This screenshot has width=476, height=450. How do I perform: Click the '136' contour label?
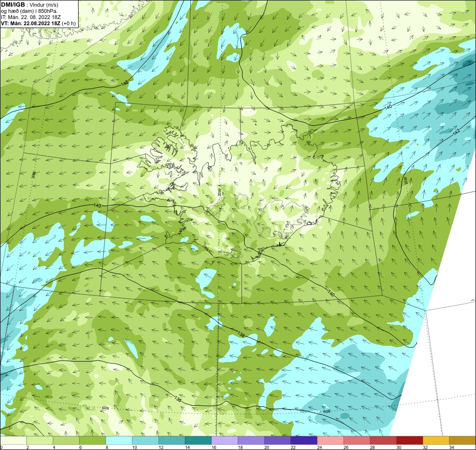pos(178,399)
